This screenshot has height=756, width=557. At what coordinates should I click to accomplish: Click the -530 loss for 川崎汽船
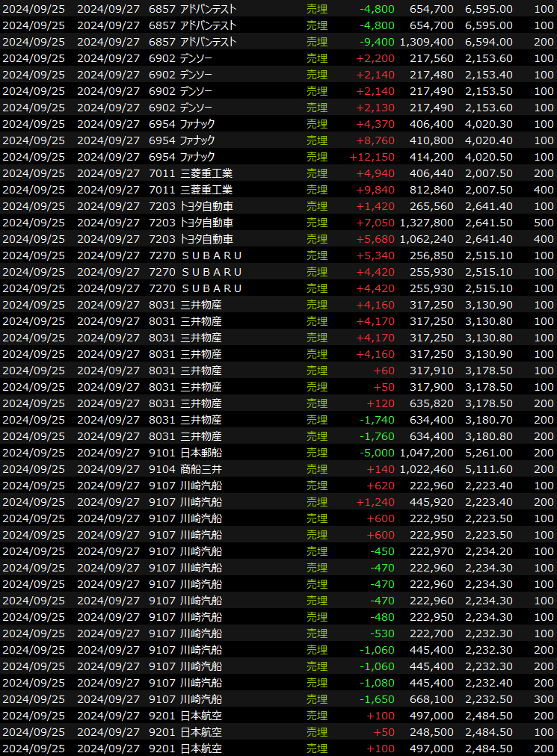[x=382, y=633]
